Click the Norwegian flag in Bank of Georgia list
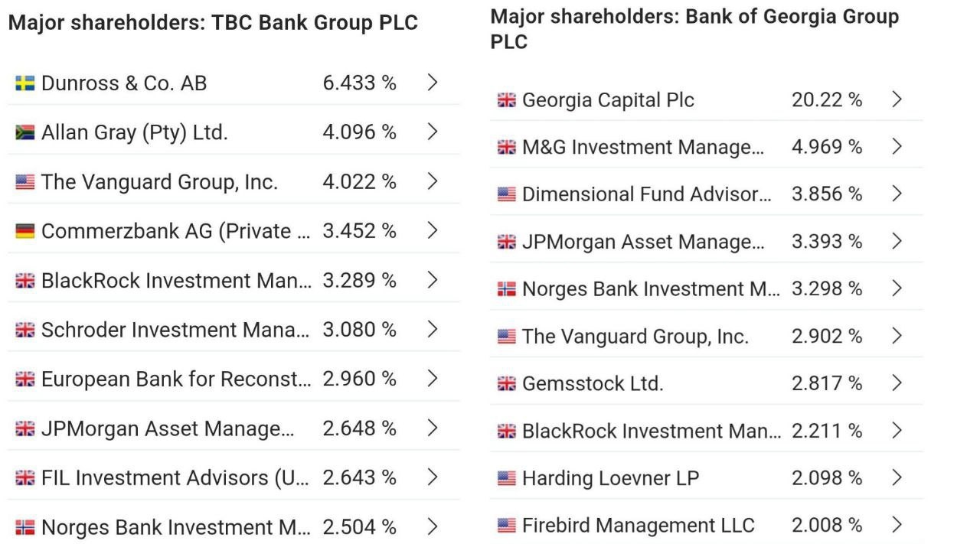980x544 pixels. pyautogui.click(x=506, y=289)
